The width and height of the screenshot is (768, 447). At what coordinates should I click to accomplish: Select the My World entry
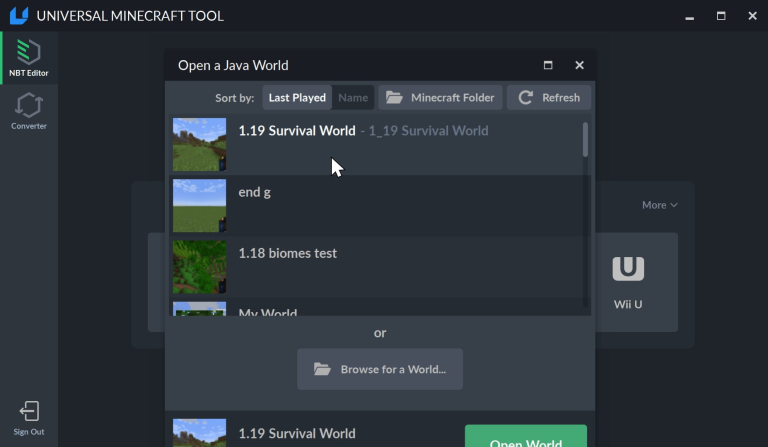(376, 307)
